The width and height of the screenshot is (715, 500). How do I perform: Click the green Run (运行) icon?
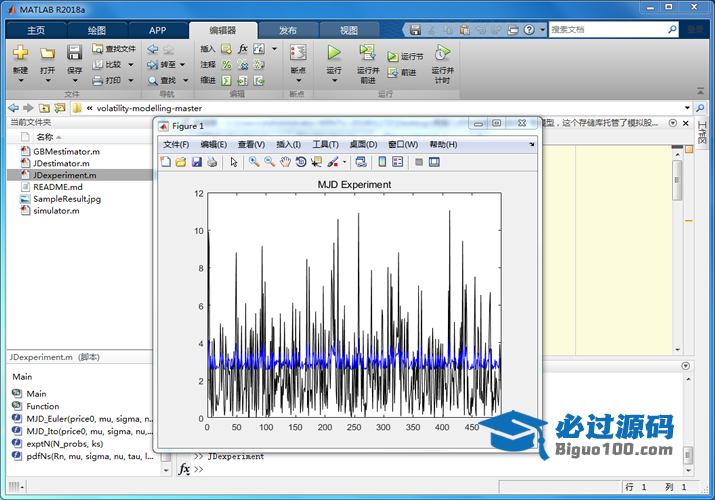334,52
